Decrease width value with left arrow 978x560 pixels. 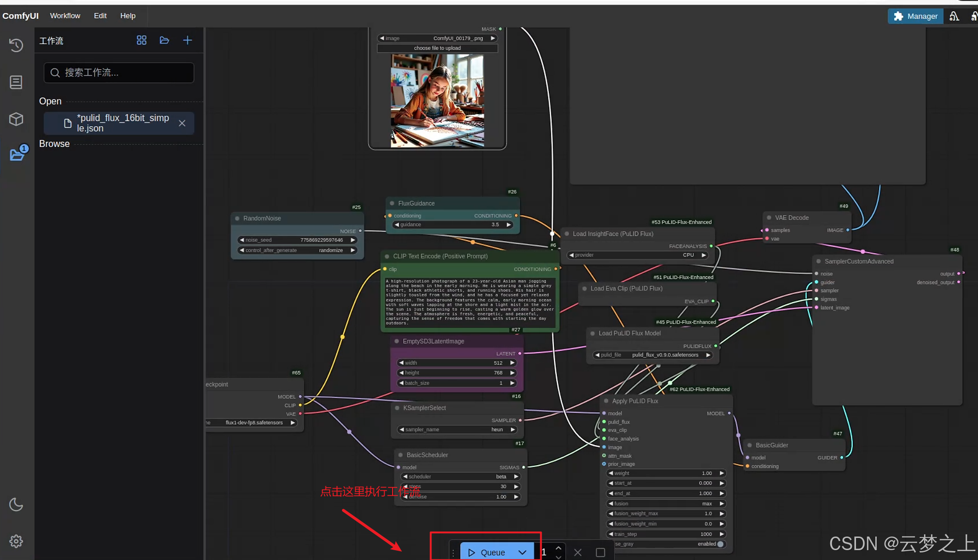(401, 363)
